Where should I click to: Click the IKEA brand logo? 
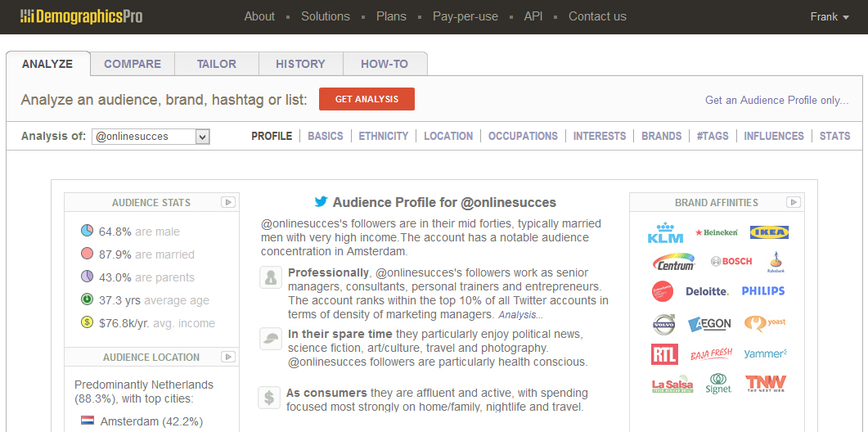tap(769, 232)
